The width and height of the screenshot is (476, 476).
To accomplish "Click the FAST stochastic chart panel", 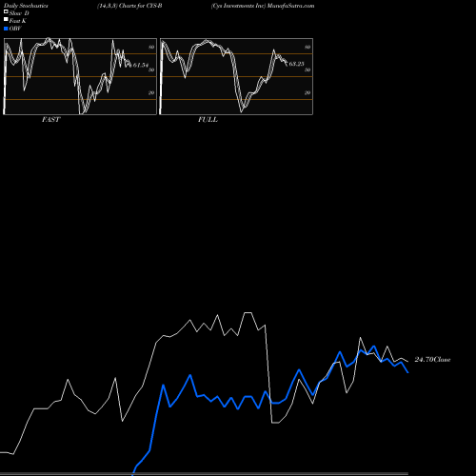I will (80, 76).
